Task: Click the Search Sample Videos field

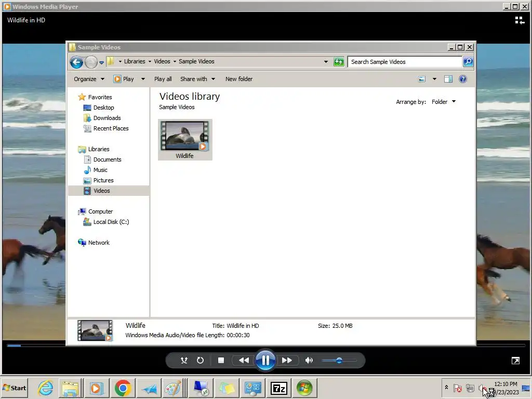Action: tap(405, 62)
